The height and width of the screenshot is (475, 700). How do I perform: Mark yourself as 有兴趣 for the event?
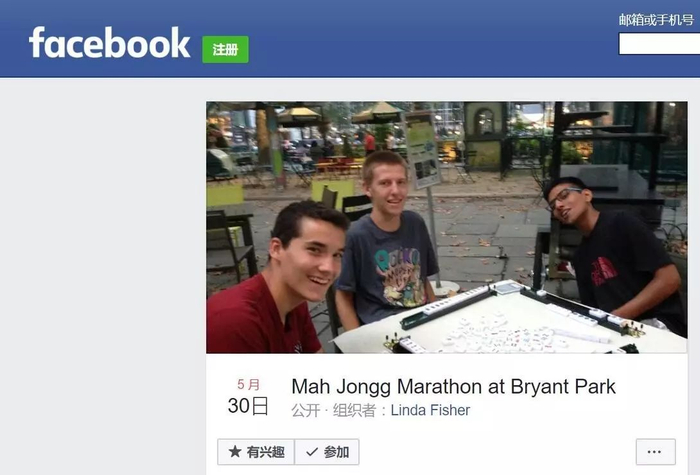[256, 452]
